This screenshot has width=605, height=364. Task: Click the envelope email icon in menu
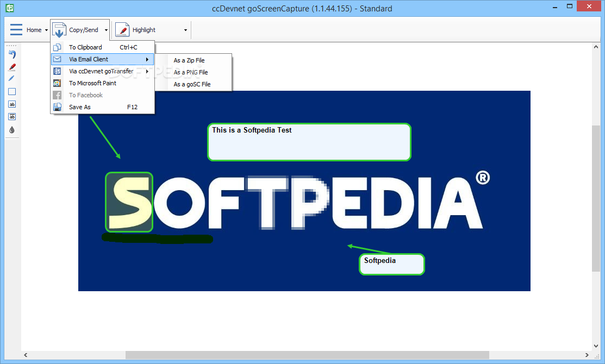[x=57, y=59]
